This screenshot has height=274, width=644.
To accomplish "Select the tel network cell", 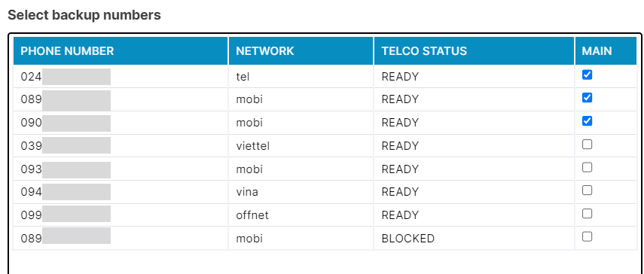I will (301, 77).
